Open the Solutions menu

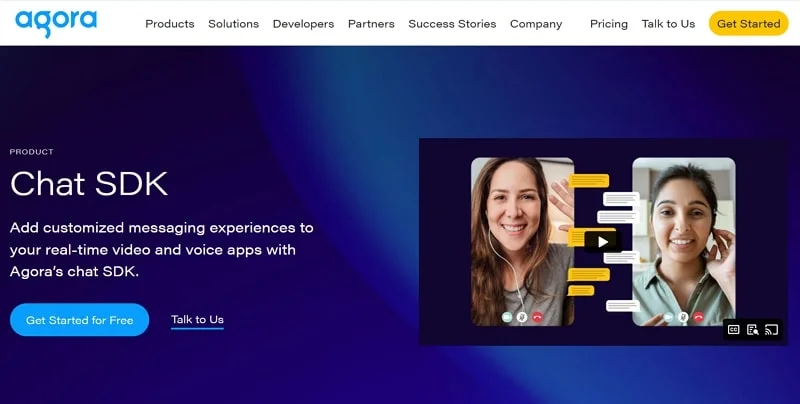234,24
